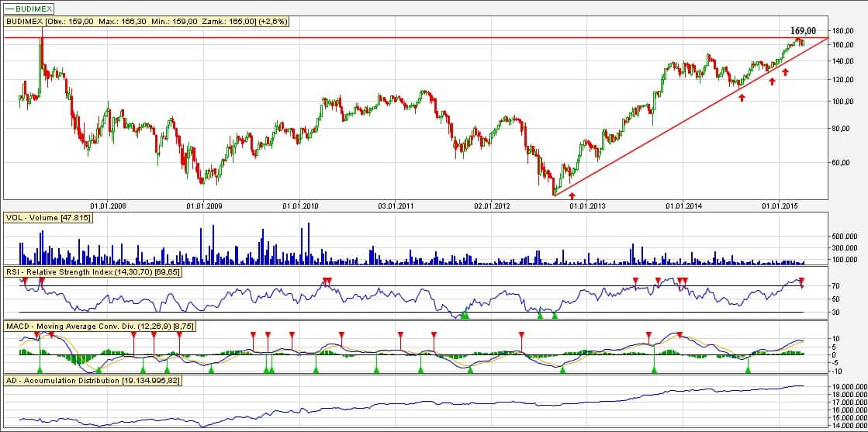Image resolution: width=868 pixels, height=432 pixels.
Task: Click the MACD Moving Average panel label
Action: pos(99,328)
